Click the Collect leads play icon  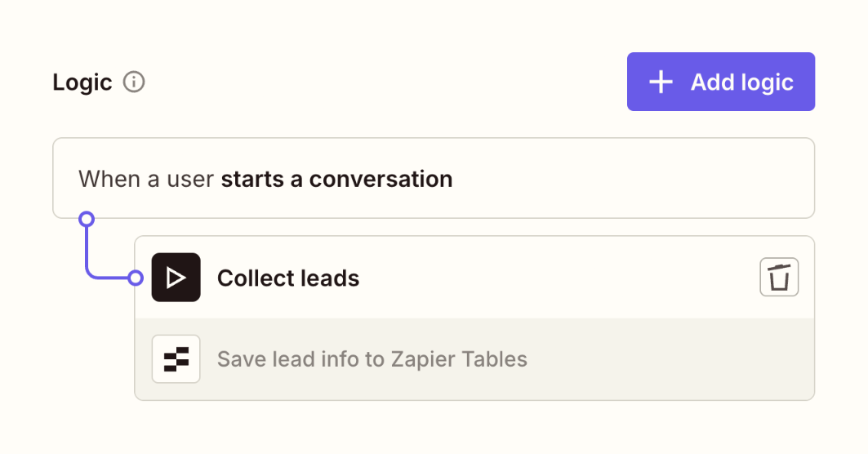(x=176, y=278)
